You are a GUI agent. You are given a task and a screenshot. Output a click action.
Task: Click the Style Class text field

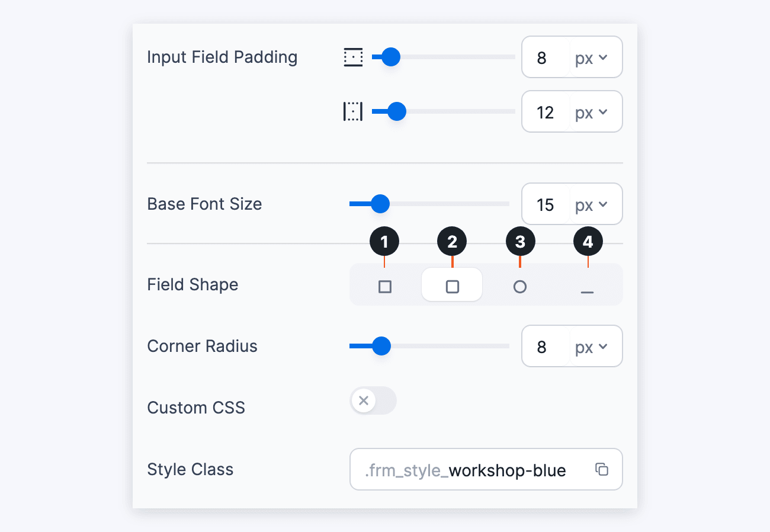click(x=486, y=469)
